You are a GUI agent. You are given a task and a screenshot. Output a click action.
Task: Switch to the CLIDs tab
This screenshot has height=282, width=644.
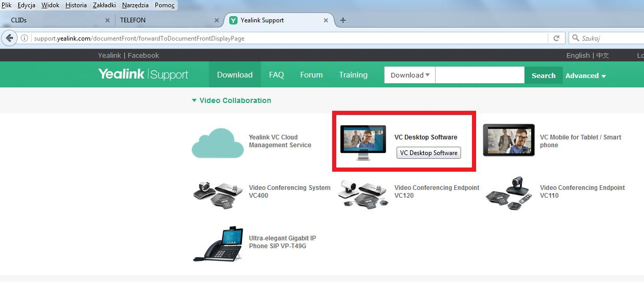pyautogui.click(x=57, y=20)
